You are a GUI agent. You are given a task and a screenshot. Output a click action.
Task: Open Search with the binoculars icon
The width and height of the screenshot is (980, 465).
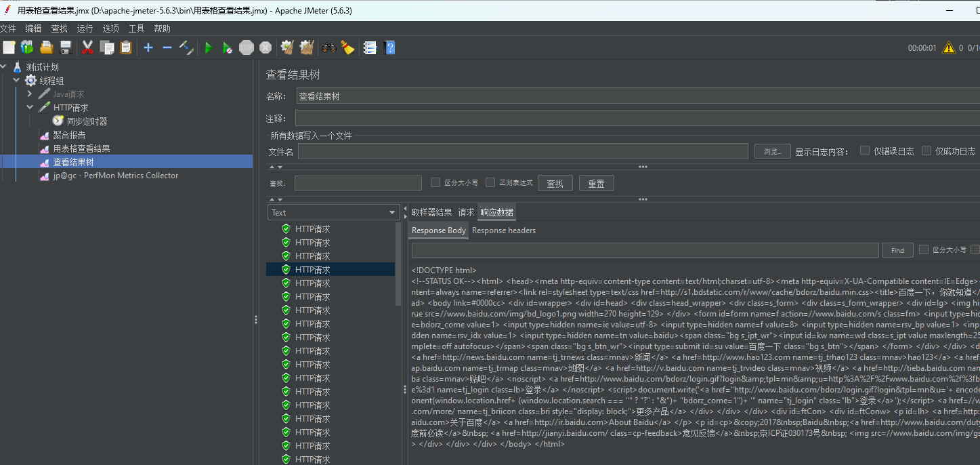click(329, 47)
